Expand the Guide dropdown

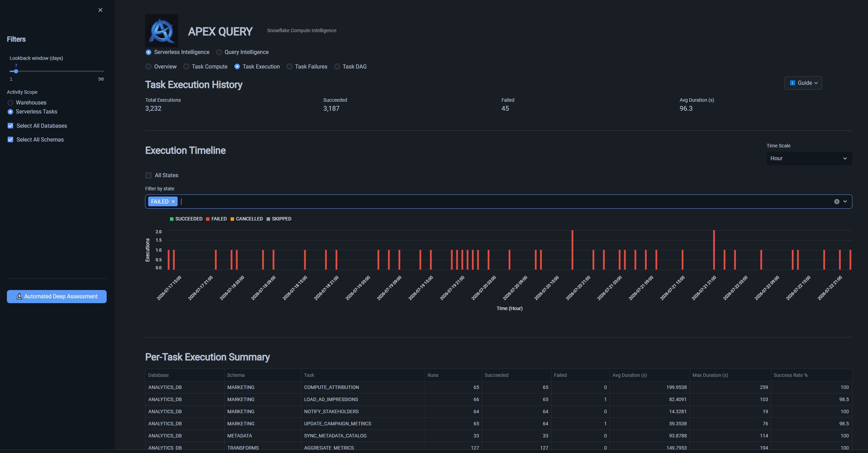coord(803,83)
